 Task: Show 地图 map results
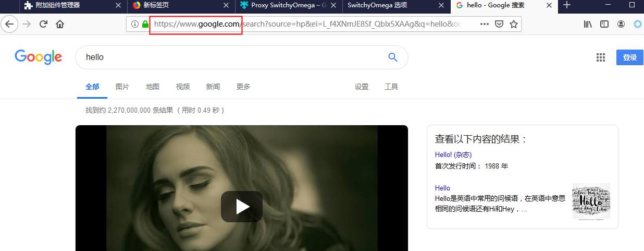[x=153, y=87]
